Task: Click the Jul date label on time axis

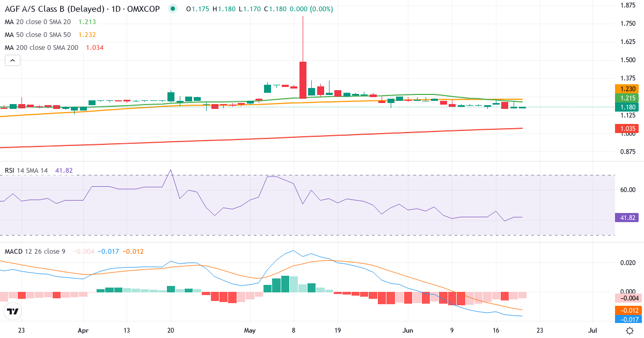Action: (x=592, y=330)
